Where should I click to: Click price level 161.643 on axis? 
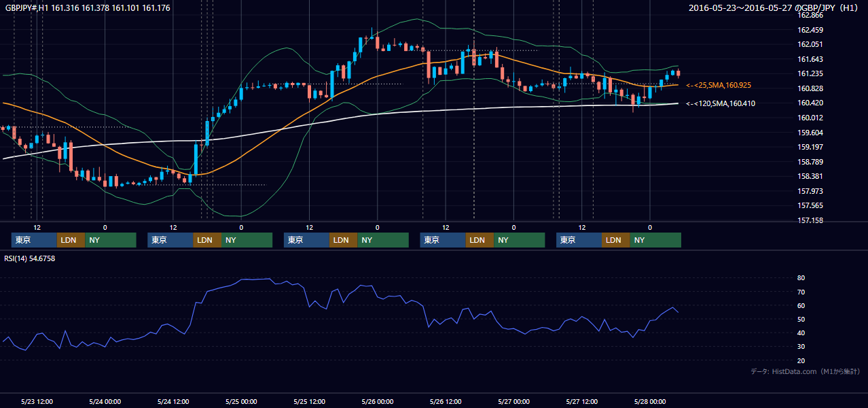tap(810, 59)
